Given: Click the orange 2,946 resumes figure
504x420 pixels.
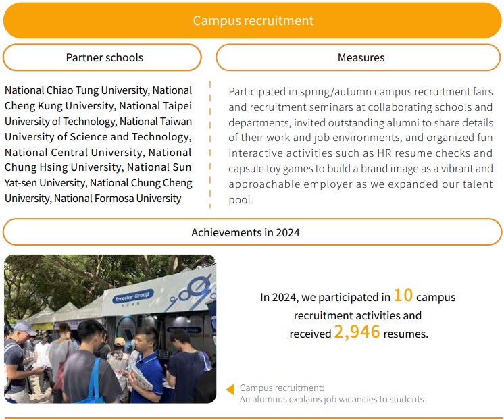Looking at the screenshot, I should (357, 332).
